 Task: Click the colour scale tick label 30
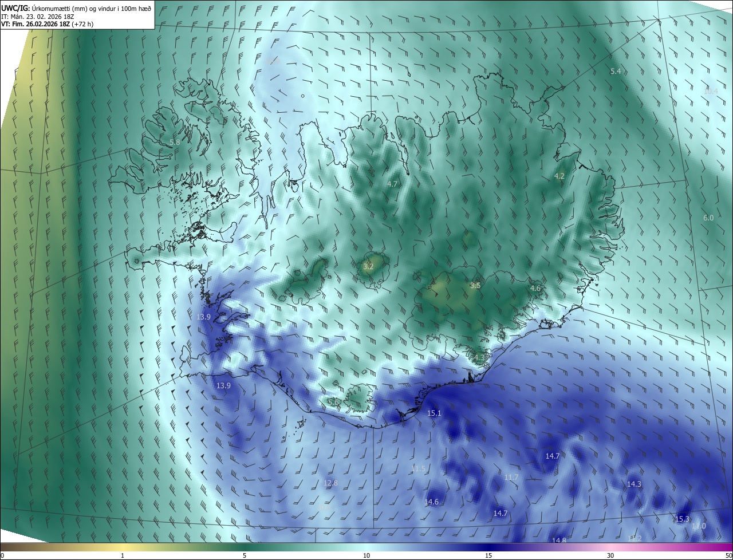pos(610,555)
